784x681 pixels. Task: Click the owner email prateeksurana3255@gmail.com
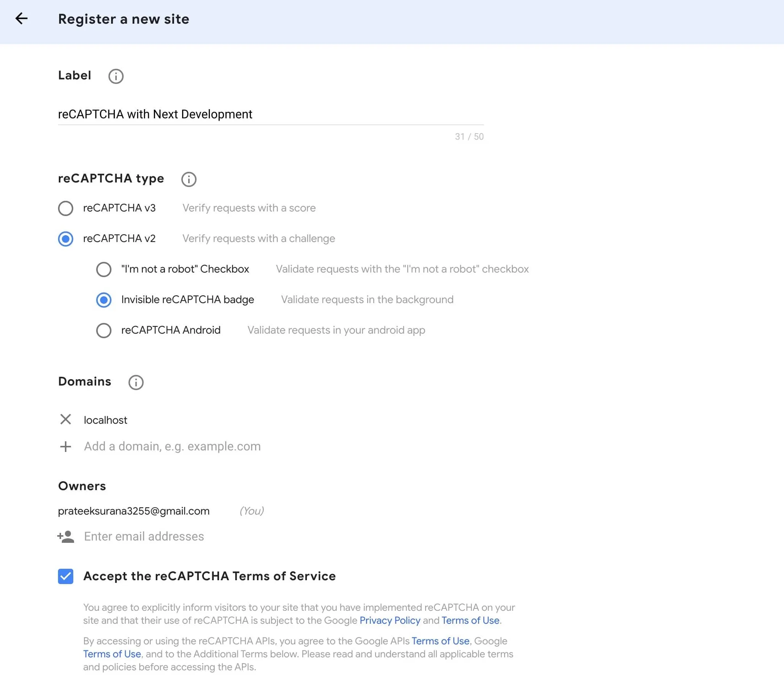click(x=134, y=511)
